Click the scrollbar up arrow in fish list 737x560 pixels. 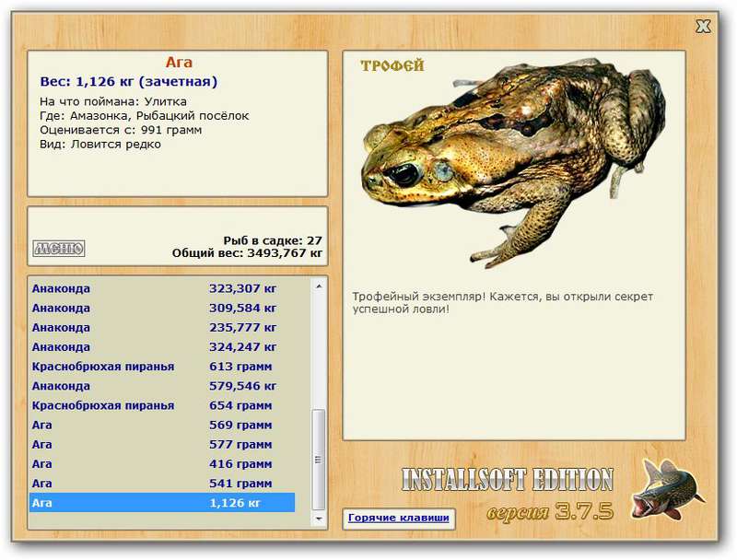pyautogui.click(x=319, y=286)
